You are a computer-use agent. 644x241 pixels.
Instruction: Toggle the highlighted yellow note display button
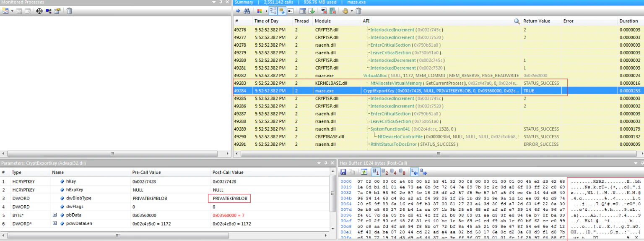281,11
